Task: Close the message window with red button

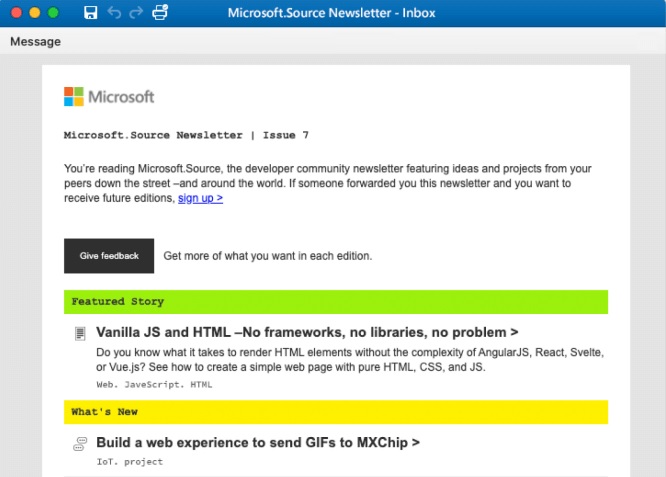Action: coord(17,13)
